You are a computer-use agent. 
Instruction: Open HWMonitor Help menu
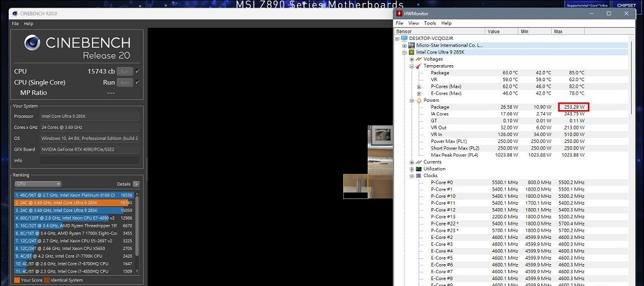[446, 23]
